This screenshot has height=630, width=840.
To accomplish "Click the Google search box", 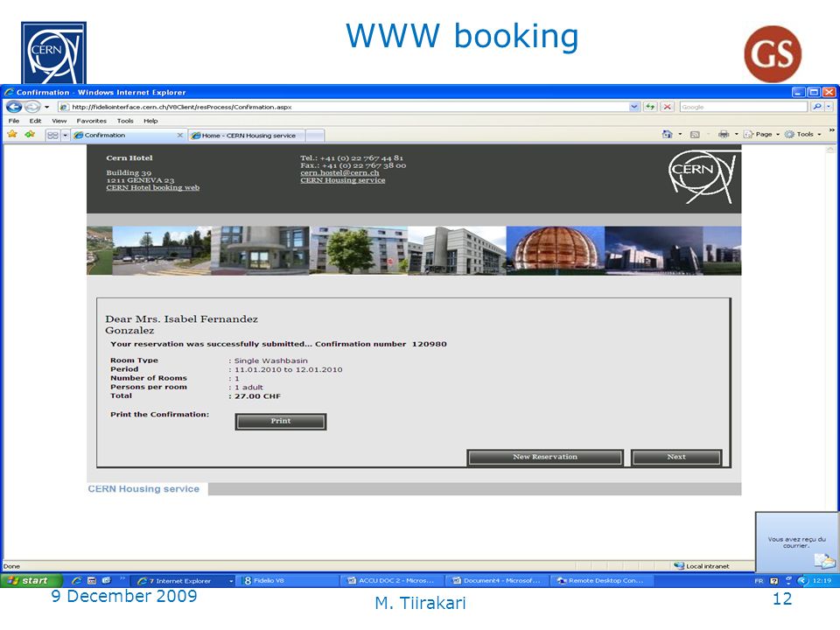I will [x=744, y=107].
